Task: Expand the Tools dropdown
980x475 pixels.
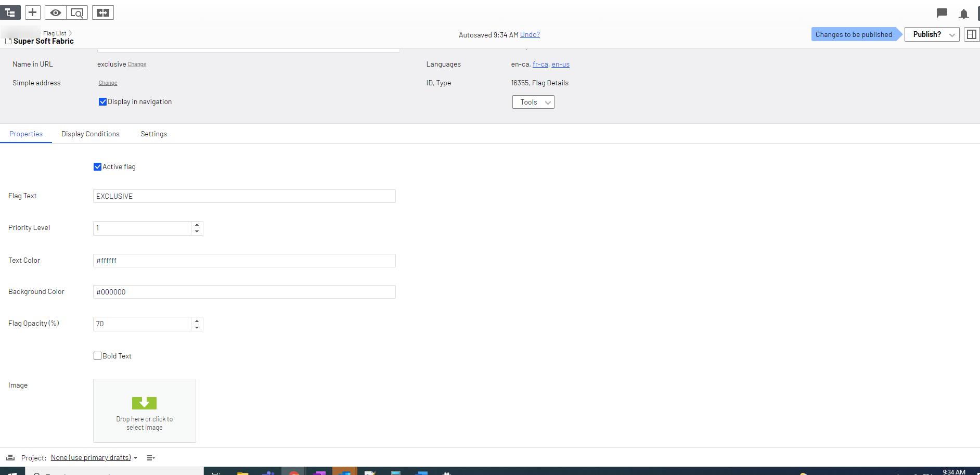Action: pos(533,102)
